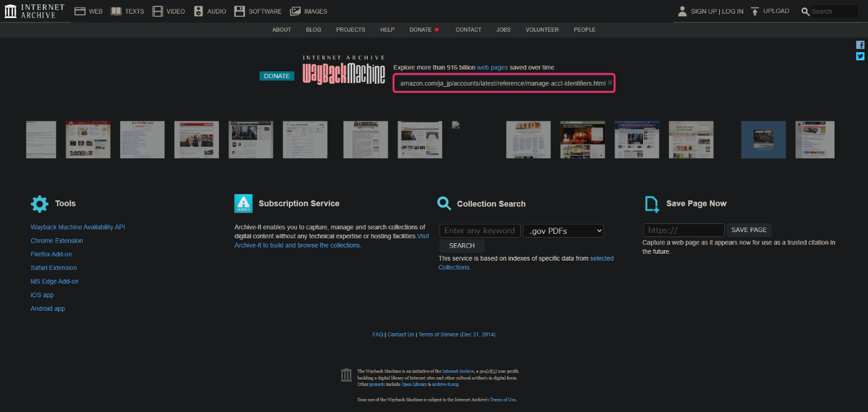Viewport: 868px width, 412px height.
Task: Click the Upload arrow icon
Action: [755, 11]
